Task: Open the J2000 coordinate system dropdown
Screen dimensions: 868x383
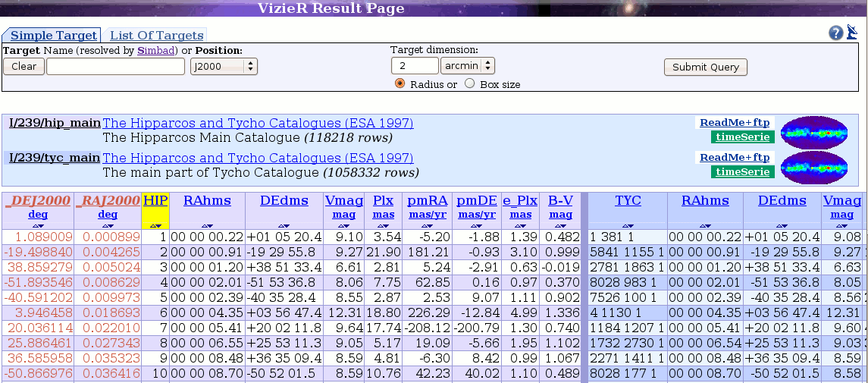Action: tap(224, 66)
